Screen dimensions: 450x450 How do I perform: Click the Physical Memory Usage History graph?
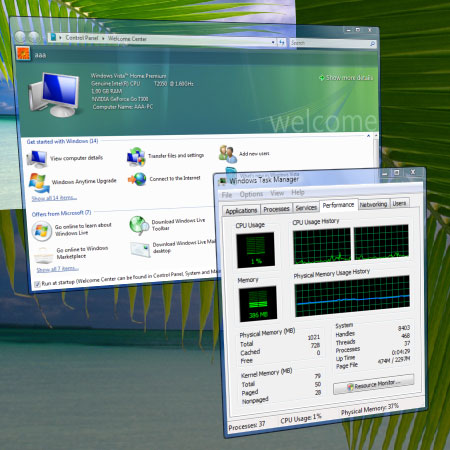pos(352,296)
